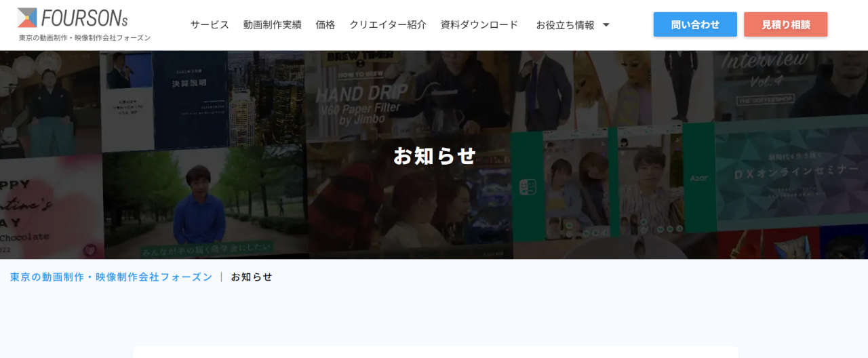Image resolution: width=868 pixels, height=358 pixels.
Task: Open the 価格 navigation link
Action: (325, 24)
